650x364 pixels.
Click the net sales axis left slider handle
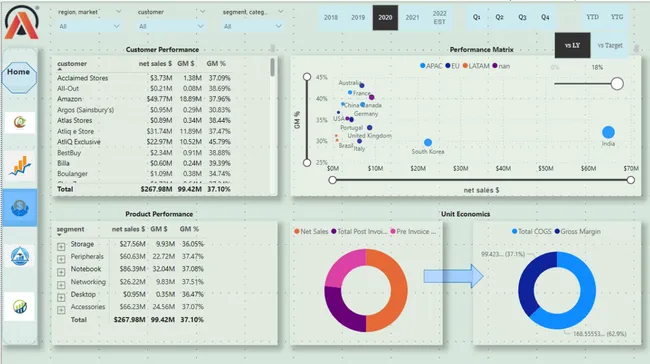point(332,180)
